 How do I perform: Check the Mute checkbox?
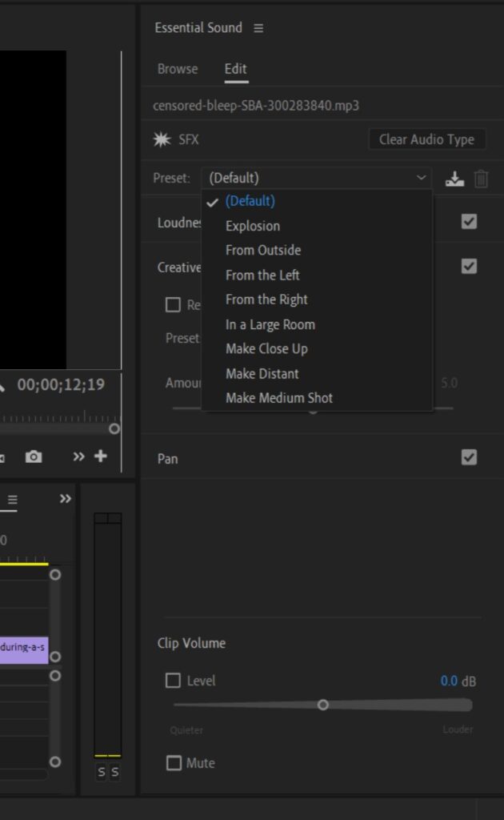coord(174,763)
